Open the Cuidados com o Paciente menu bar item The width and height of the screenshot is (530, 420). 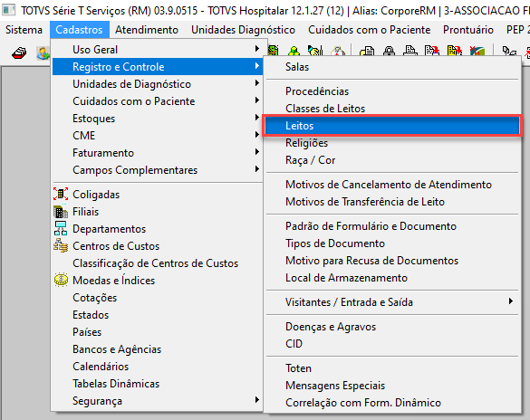pyautogui.click(x=369, y=30)
